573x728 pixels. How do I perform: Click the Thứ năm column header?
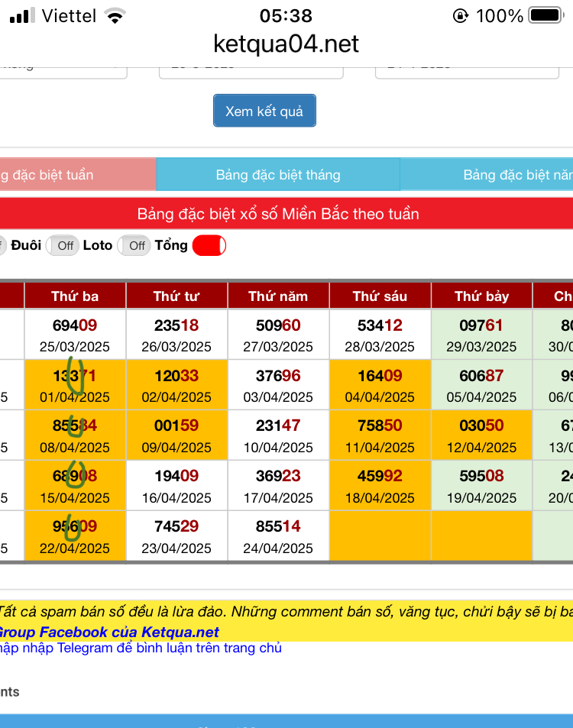tap(278, 296)
